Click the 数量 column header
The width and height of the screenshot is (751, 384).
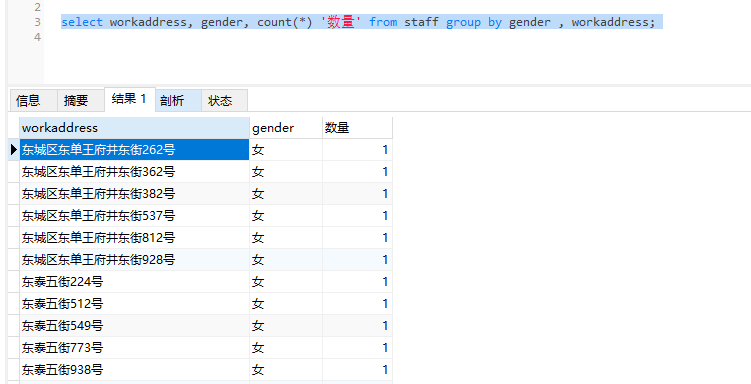coord(357,128)
